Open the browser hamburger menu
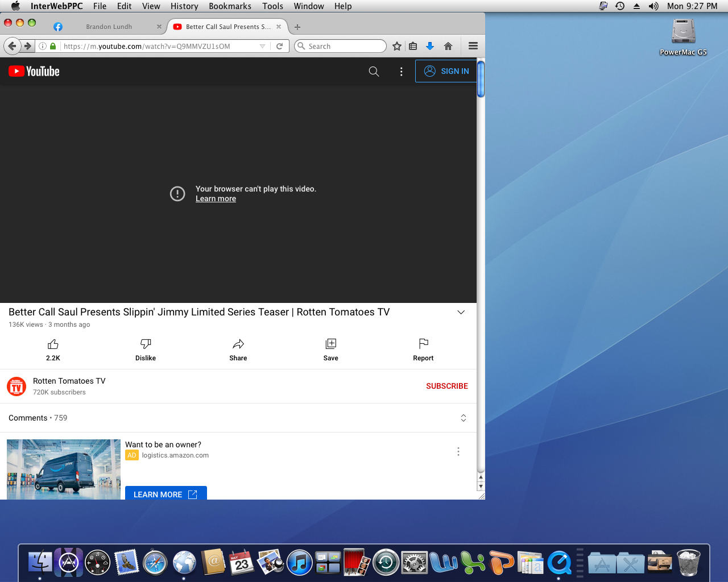Image resolution: width=728 pixels, height=582 pixels. [473, 46]
